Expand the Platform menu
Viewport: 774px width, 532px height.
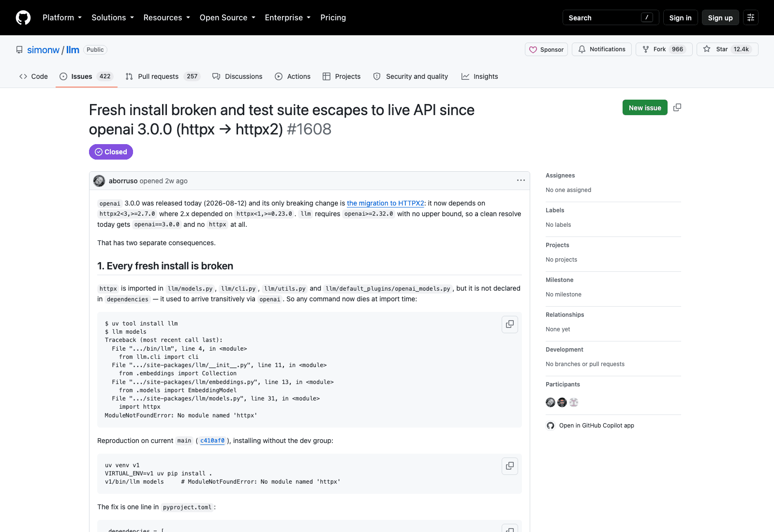[62, 17]
